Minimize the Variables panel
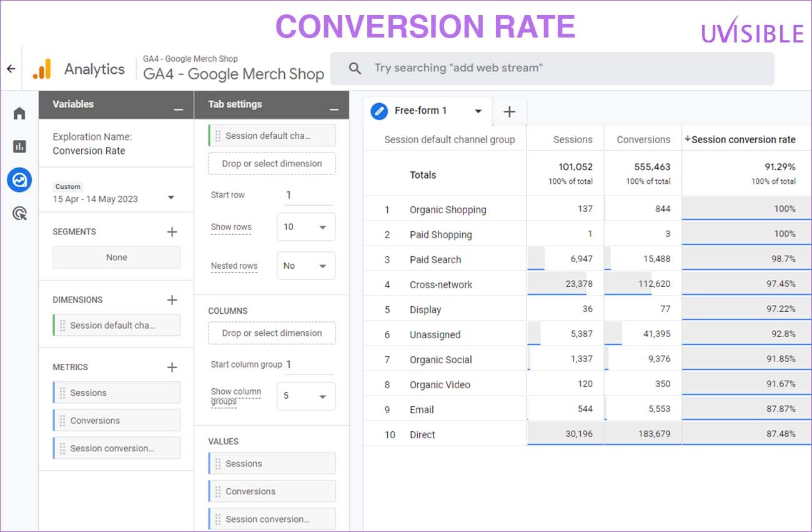The height and width of the screenshot is (532, 812). pos(179,109)
